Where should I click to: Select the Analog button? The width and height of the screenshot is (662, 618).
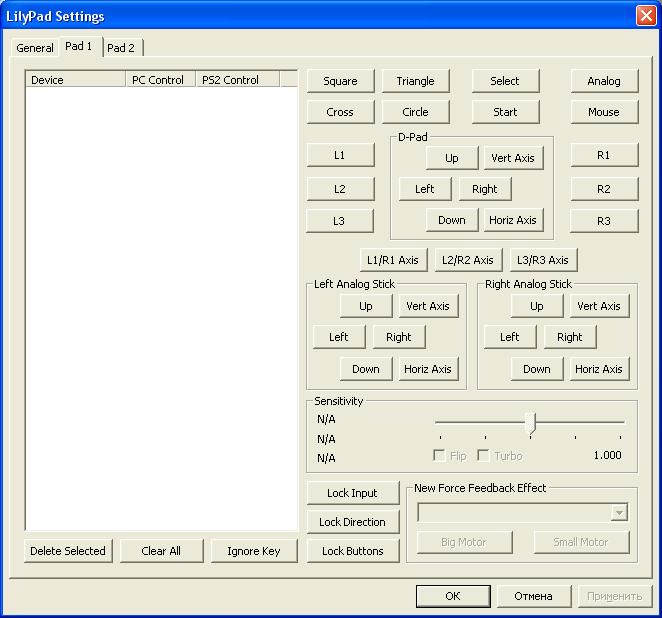pos(604,81)
